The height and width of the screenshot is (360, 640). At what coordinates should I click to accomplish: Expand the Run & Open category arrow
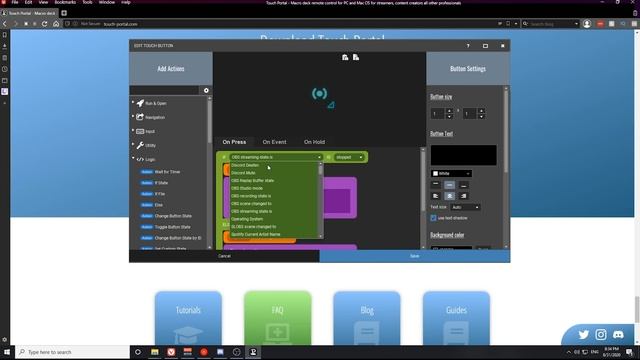pos(133,102)
